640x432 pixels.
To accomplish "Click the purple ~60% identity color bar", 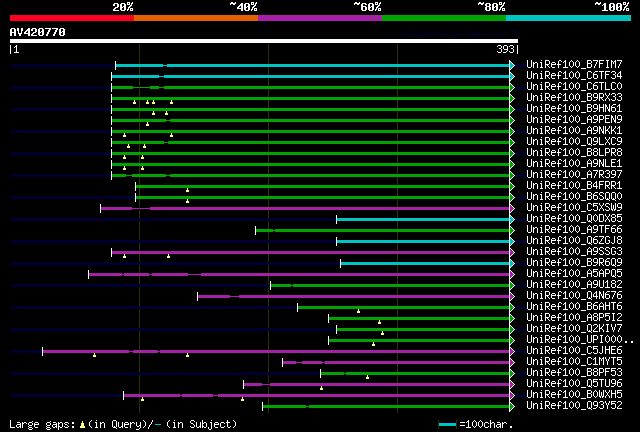I will [320, 18].
